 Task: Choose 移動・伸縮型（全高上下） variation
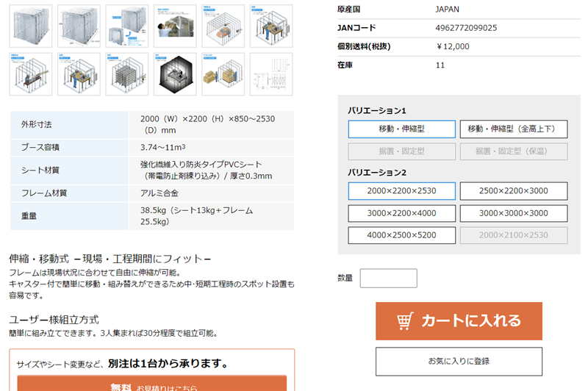[514, 129]
